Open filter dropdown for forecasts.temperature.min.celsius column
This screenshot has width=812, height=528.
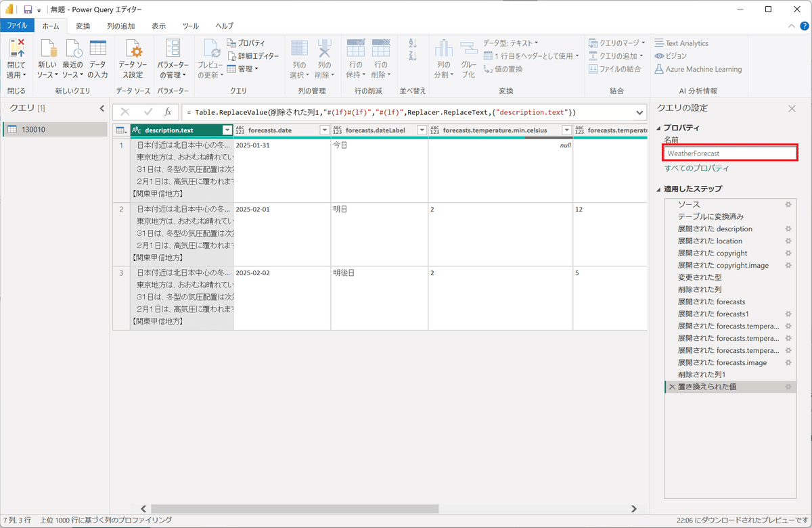pos(566,130)
